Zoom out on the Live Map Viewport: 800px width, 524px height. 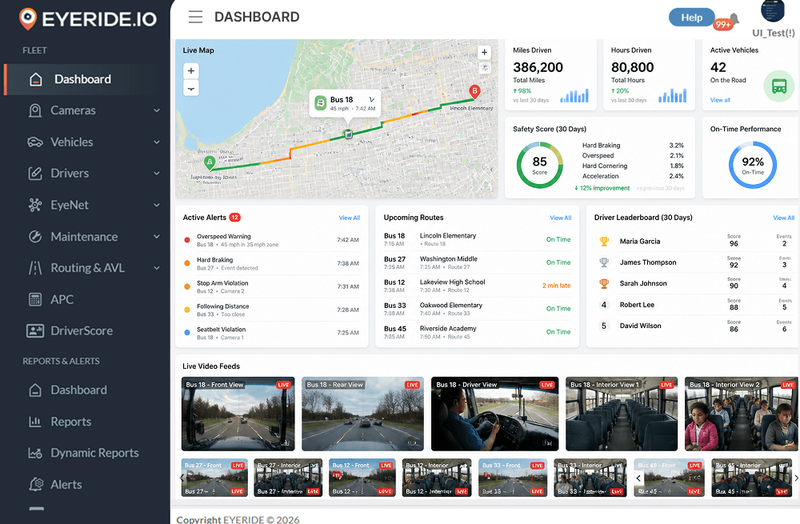(x=191, y=88)
